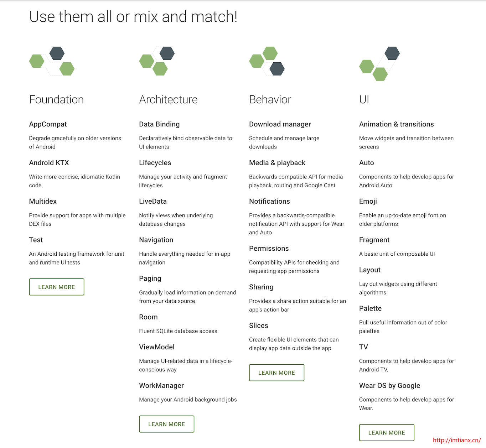Click the UI hexagon icon
486x448 pixels.
(x=379, y=63)
